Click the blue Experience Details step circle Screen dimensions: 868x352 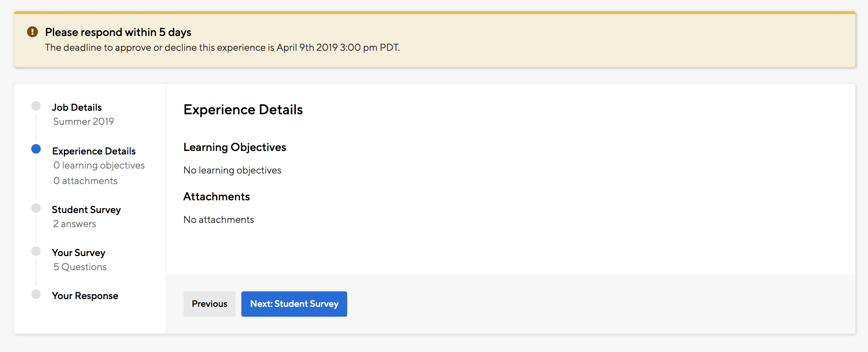click(x=36, y=149)
